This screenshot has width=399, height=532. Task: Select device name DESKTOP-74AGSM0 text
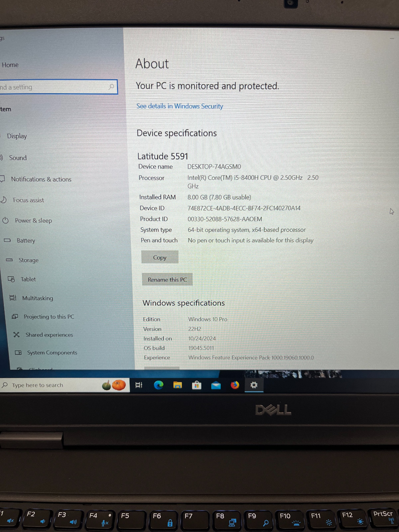(214, 167)
